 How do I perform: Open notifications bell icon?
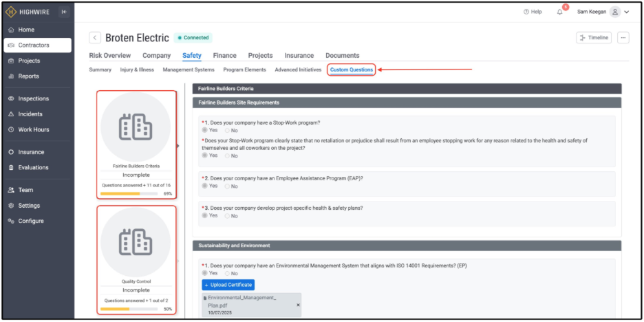pos(559,12)
